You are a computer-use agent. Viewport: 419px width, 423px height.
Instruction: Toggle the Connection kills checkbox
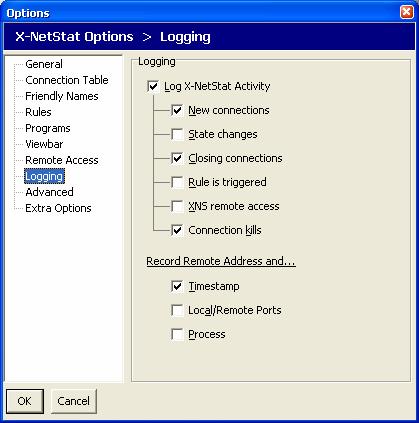pyautogui.click(x=177, y=230)
